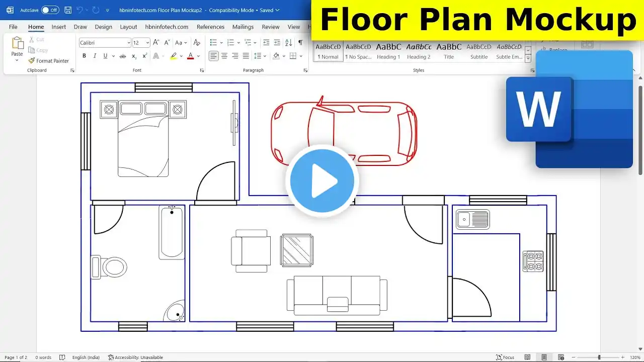644x362 pixels.
Task: Click the Format Painter brush
Action: [32, 61]
